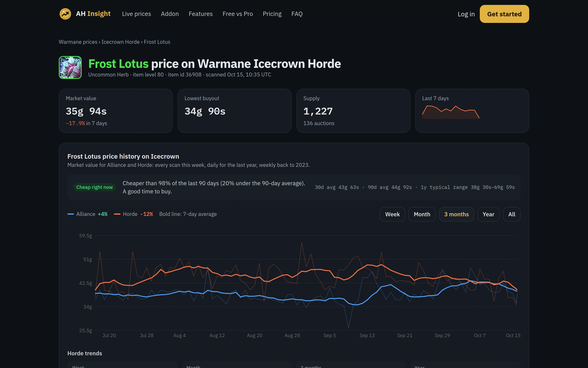Click the 59.5g y-axis label
This screenshot has height=368, width=588.
coord(86,236)
